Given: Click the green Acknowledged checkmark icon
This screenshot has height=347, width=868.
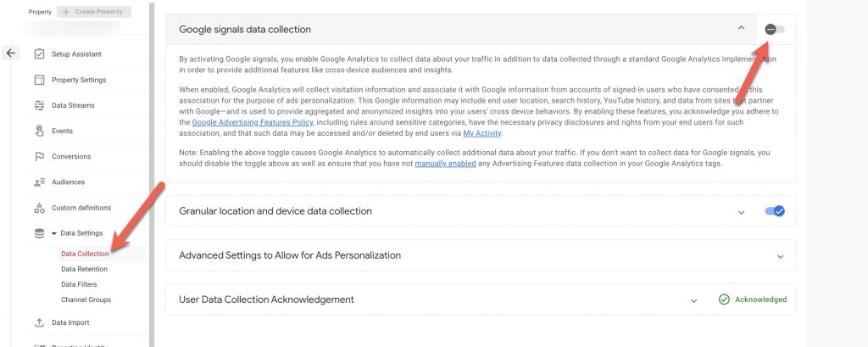Looking at the screenshot, I should tap(724, 299).
